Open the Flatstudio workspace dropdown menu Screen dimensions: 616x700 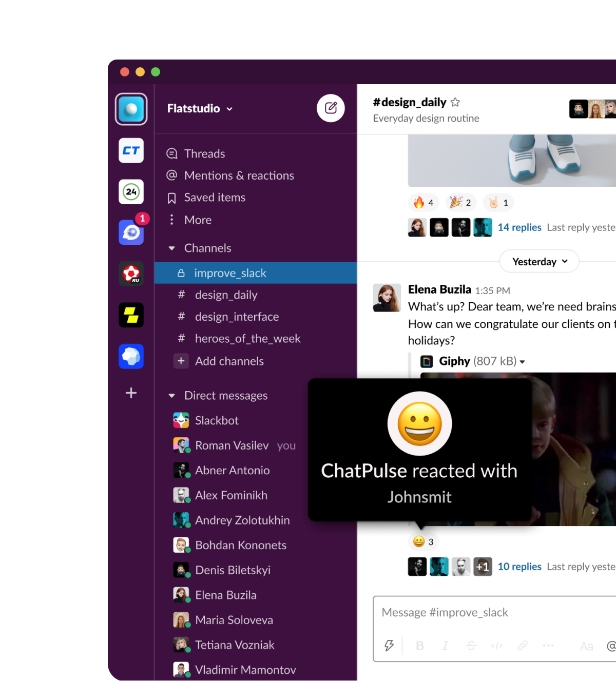click(x=200, y=109)
